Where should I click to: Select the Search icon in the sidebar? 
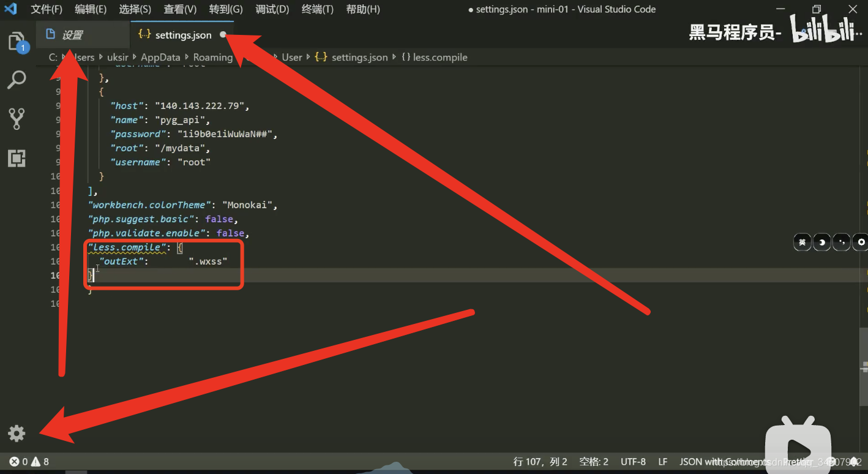pos(16,80)
